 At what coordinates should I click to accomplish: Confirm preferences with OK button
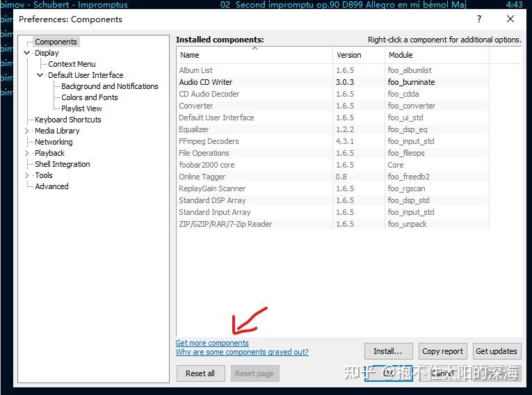[389, 373]
